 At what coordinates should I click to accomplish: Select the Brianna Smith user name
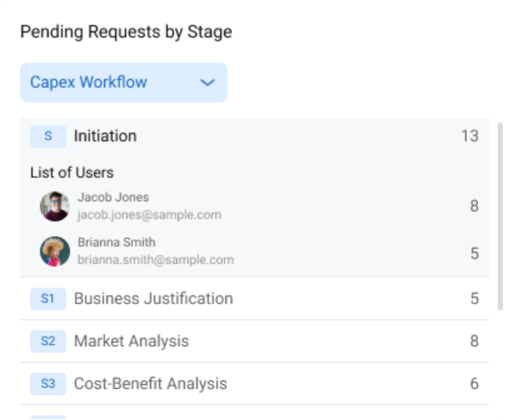(x=116, y=242)
